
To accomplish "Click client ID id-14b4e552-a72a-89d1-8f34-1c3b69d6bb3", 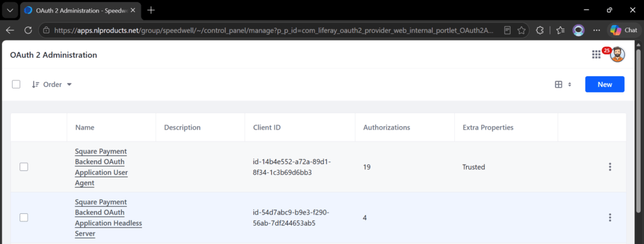I will 292,167.
